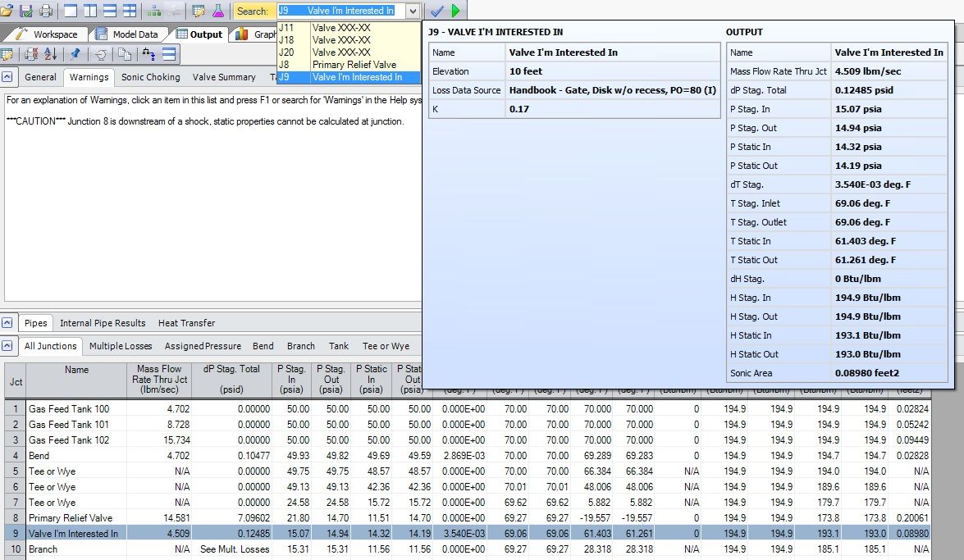Viewport: 964px width, 560px height.
Task: Open a model file with the folder icon
Action: (8, 11)
